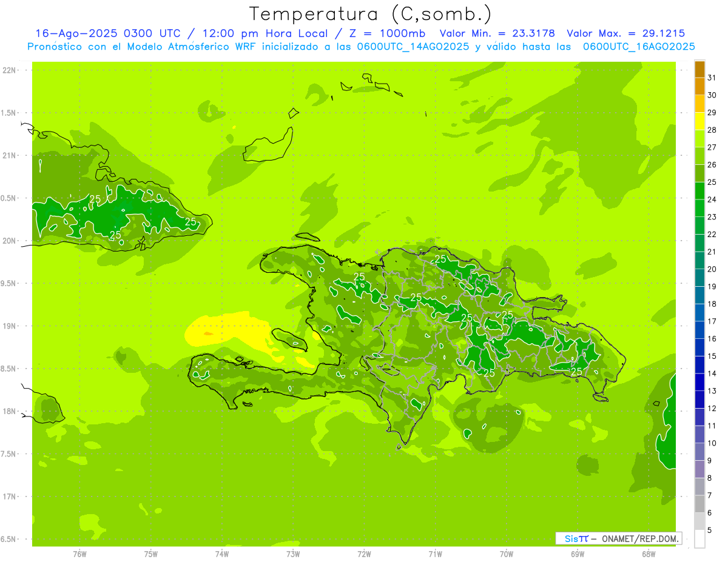This screenshot has height=562, width=728.
Task: Click the '22N' latitude axis label
Action: (8, 70)
